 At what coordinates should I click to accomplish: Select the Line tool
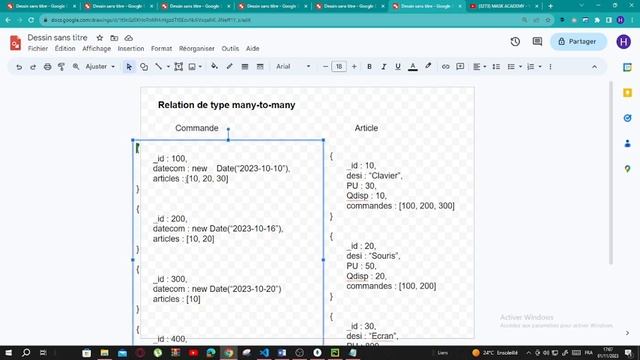pos(158,67)
